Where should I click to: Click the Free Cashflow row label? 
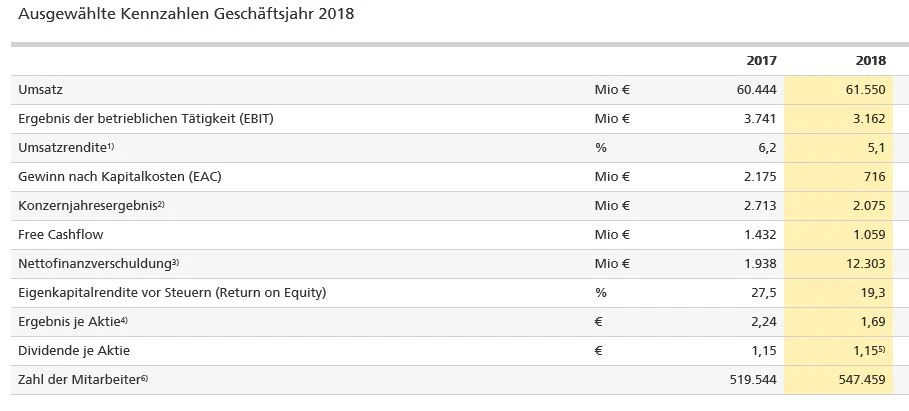(x=61, y=235)
